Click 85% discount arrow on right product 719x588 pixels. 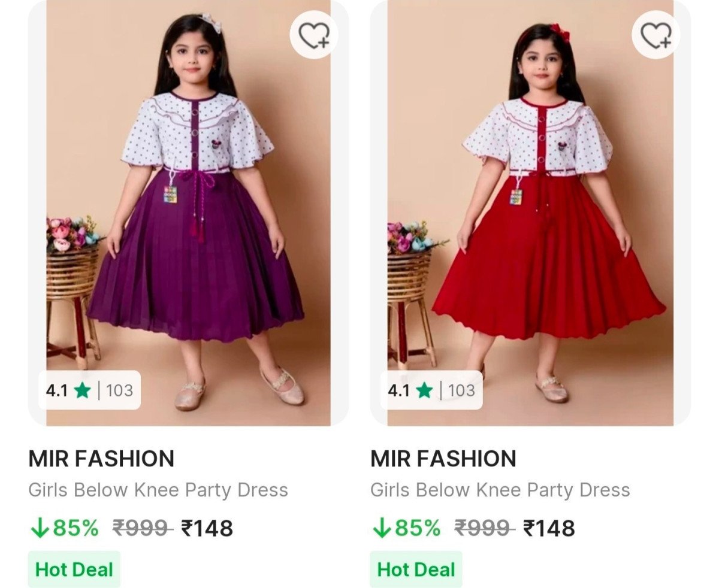pos(381,528)
